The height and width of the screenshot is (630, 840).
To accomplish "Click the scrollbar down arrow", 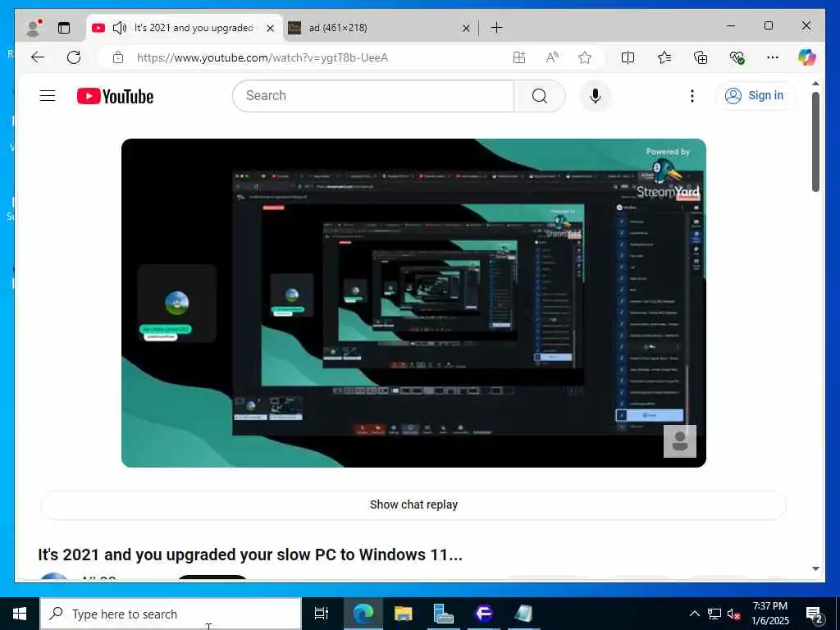I will coord(815,569).
